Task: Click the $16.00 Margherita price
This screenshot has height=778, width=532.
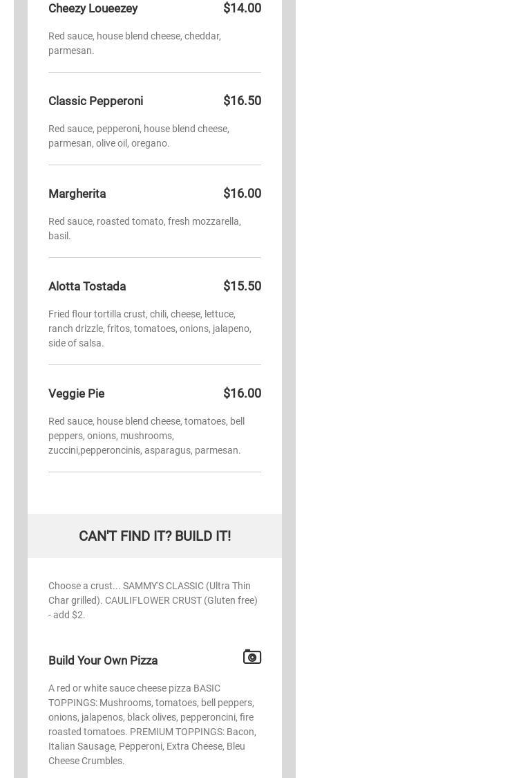Action: [242, 194]
